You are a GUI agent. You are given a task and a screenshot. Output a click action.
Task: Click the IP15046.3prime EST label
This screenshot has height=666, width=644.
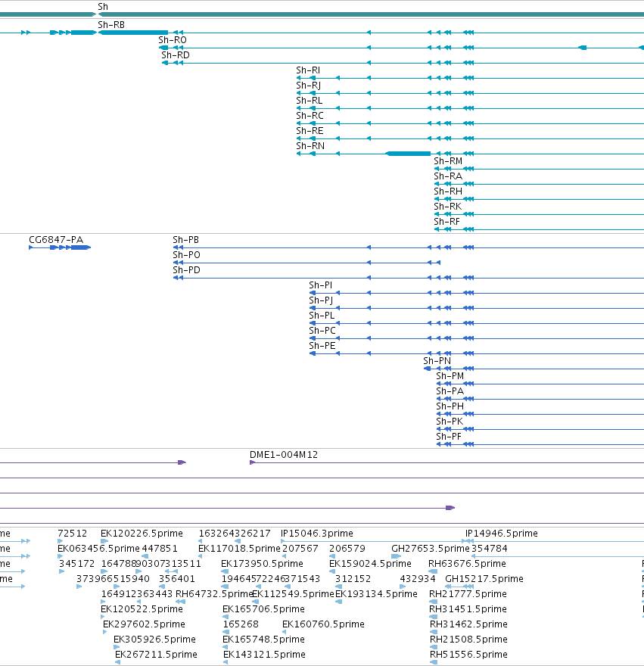click(317, 534)
